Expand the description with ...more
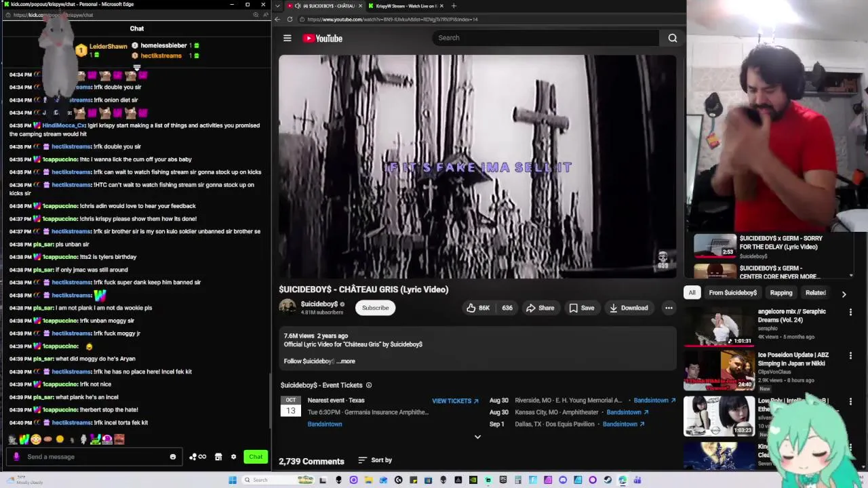This screenshot has height=488, width=868. pos(346,361)
